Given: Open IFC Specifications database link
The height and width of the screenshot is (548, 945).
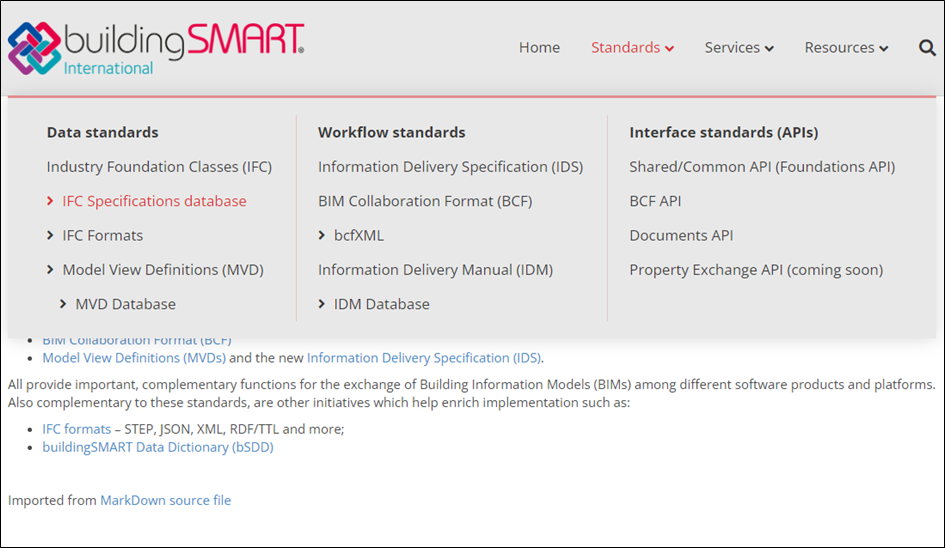Looking at the screenshot, I should coord(154,201).
